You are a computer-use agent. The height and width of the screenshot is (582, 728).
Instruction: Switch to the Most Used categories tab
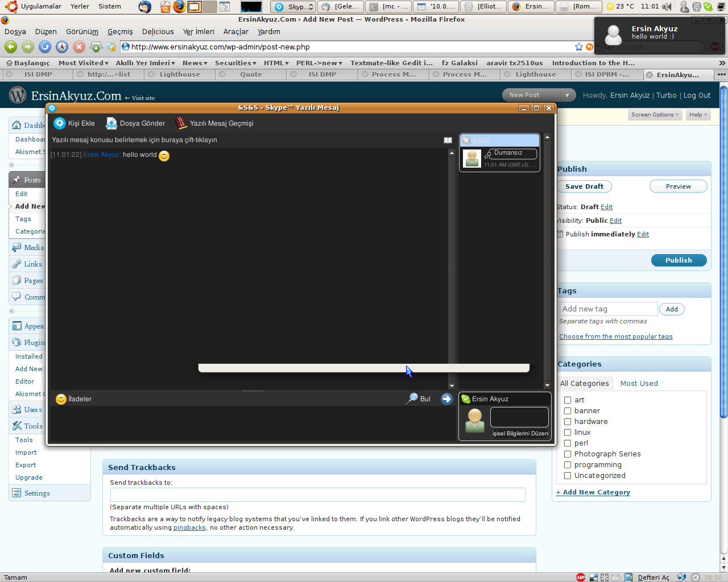[639, 384]
